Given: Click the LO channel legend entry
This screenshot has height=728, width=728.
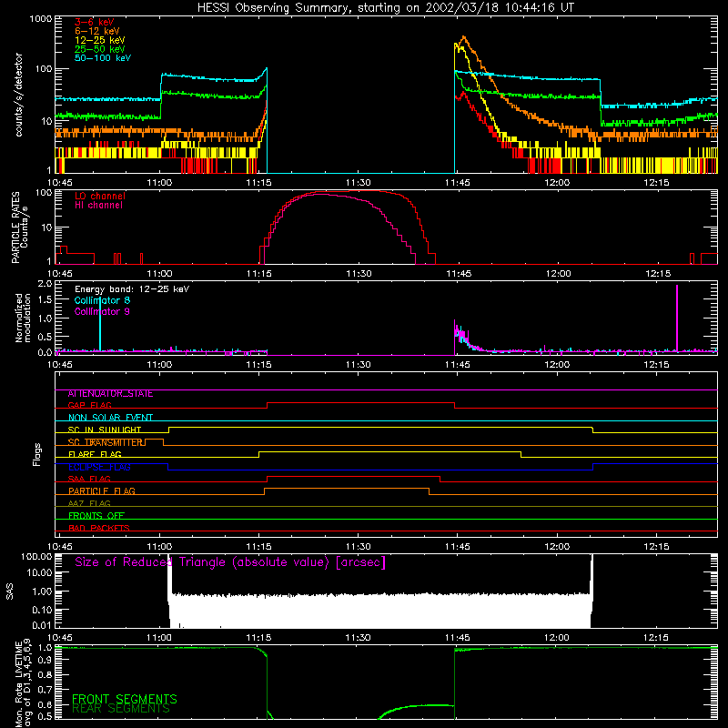Looking at the screenshot, I should click(x=100, y=196).
